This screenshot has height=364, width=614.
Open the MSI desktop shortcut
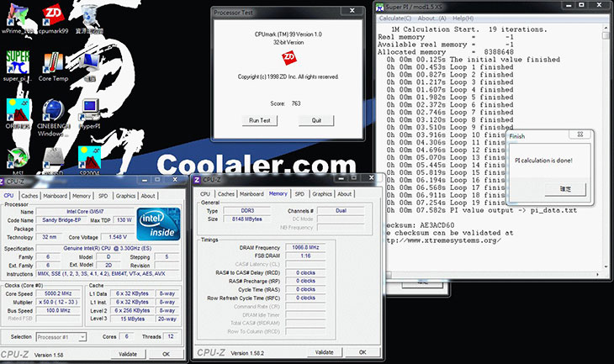[18, 161]
